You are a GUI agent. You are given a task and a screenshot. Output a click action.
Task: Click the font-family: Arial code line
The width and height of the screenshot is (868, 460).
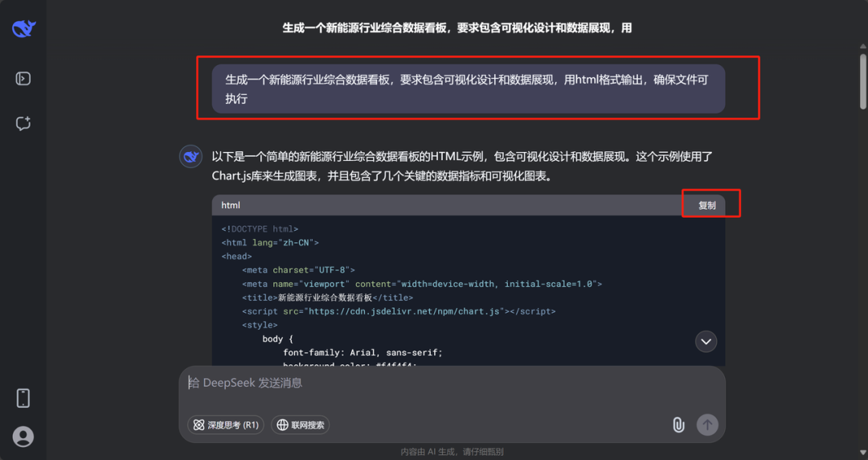363,352
